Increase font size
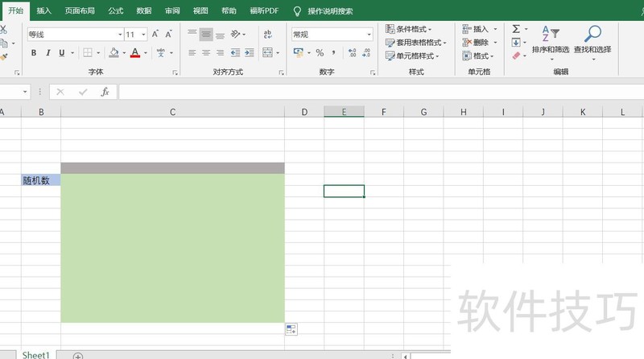The height and width of the screenshot is (359, 644). click(155, 34)
